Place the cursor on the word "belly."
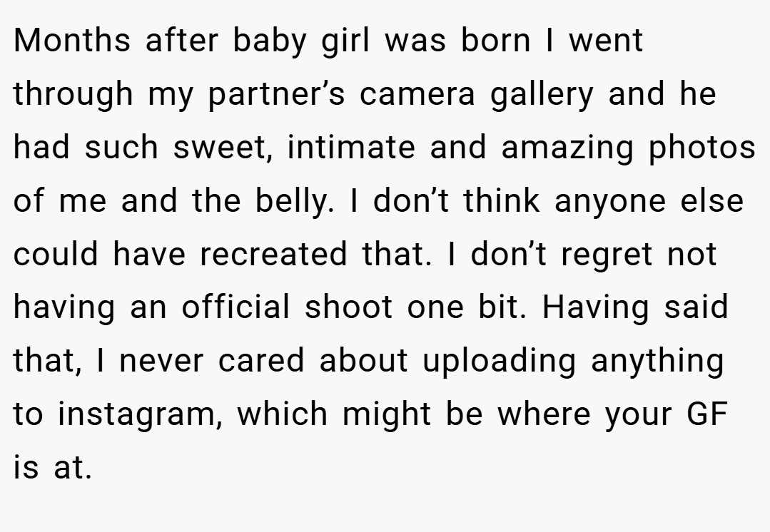The image size is (770, 532). point(295,201)
